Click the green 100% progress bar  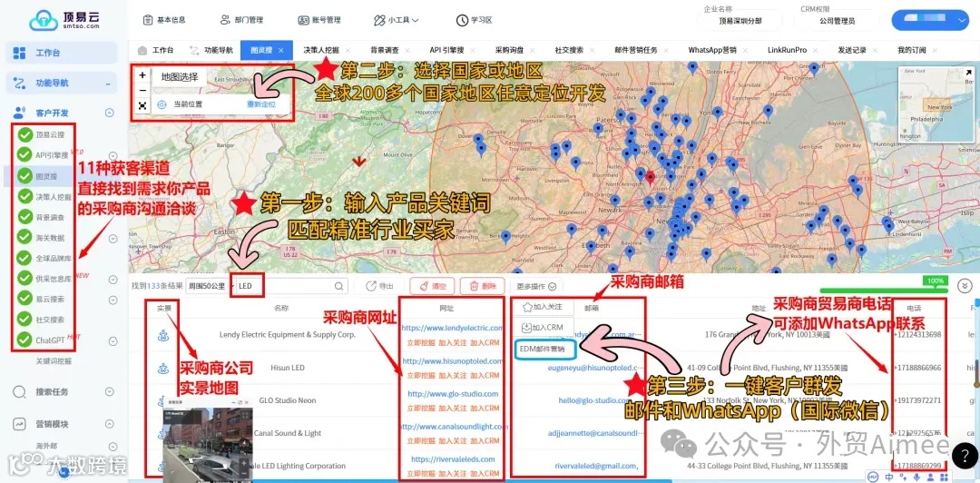(885, 290)
